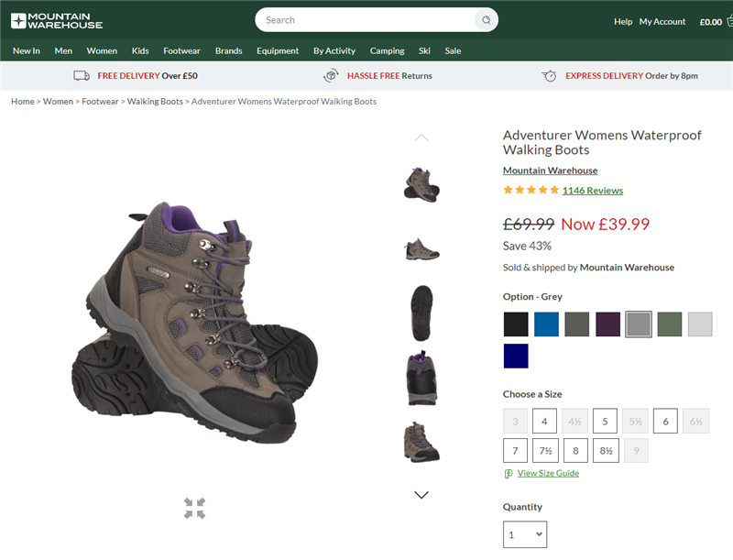
Task: Open the Quantity dropdown
Action: (x=525, y=534)
